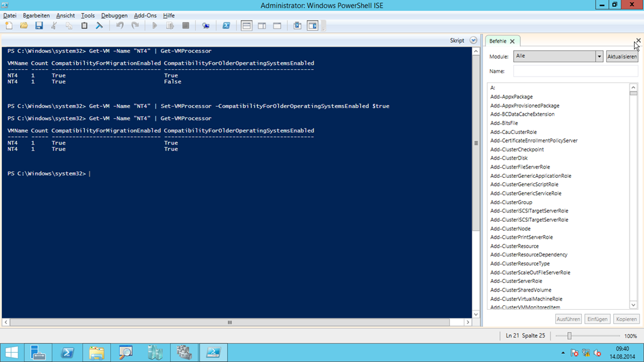
Task: Click the console horizontal scrollbar right arrow
Action: 468,322
